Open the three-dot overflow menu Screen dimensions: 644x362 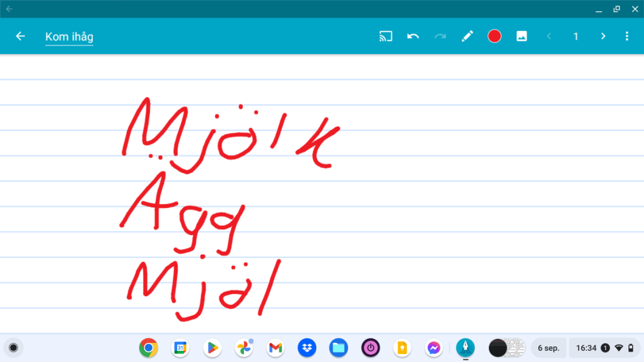pyautogui.click(x=627, y=37)
